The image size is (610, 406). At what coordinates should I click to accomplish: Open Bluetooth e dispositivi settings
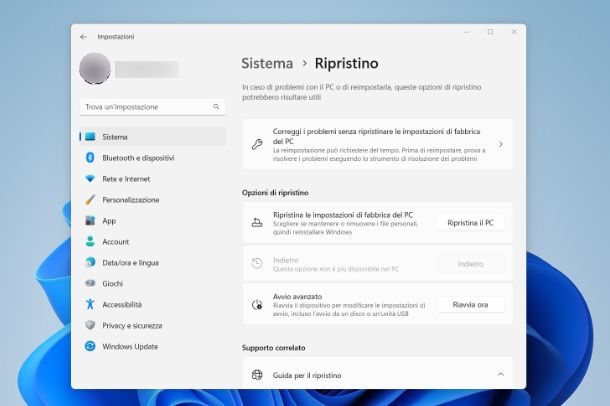pyautogui.click(x=152, y=158)
